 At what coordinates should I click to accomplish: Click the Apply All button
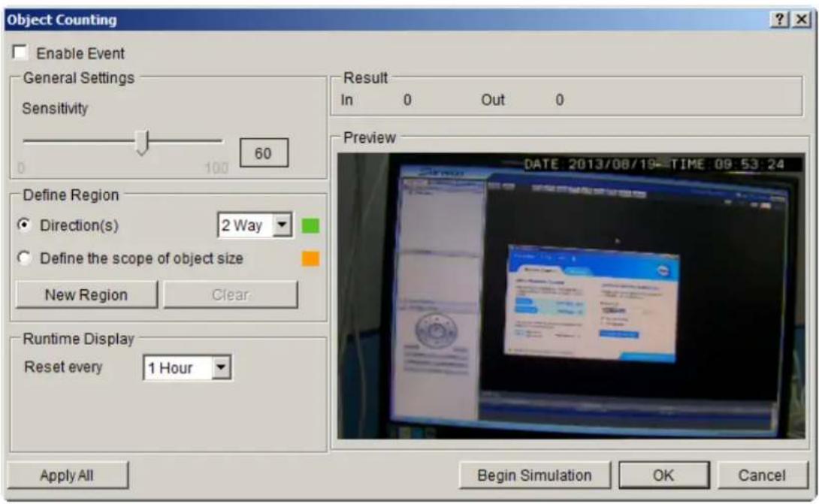click(68, 475)
